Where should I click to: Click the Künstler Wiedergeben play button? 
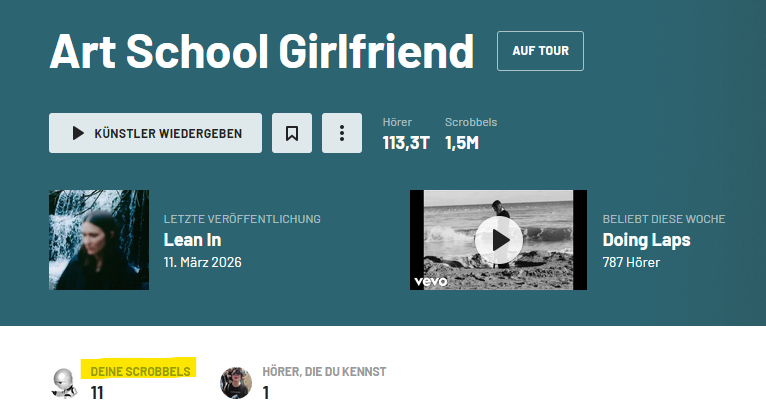pyautogui.click(x=155, y=133)
